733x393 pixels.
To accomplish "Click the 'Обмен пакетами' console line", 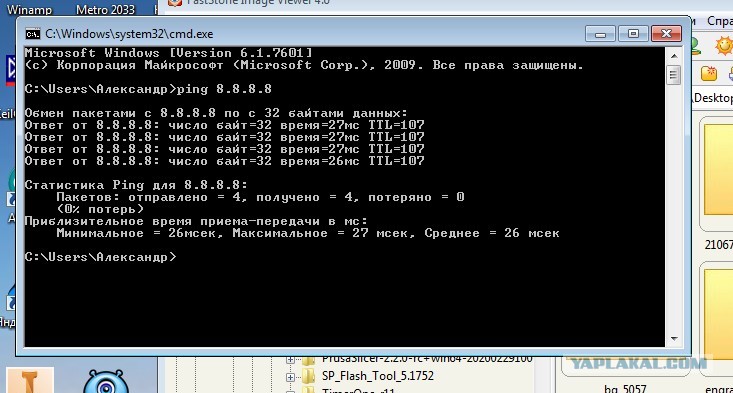I will click(x=216, y=113).
